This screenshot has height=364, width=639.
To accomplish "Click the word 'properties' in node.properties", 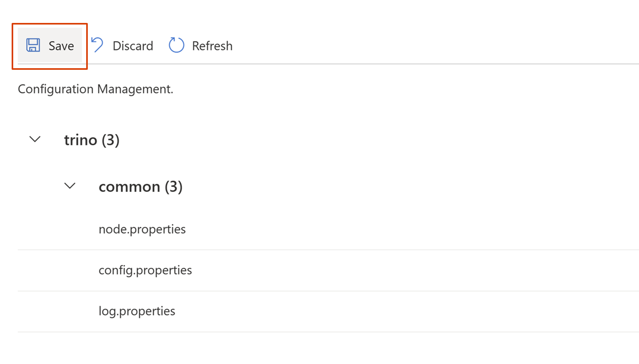I will (x=158, y=230).
